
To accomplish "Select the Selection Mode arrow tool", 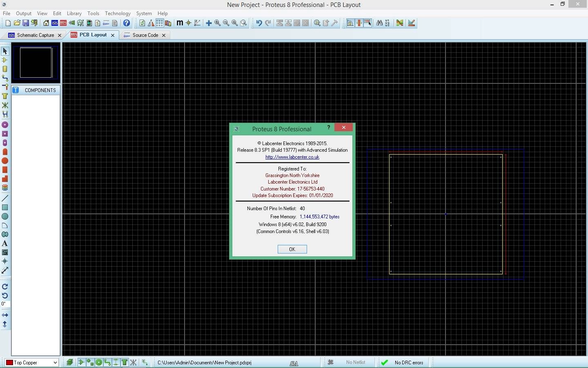I will tap(5, 51).
